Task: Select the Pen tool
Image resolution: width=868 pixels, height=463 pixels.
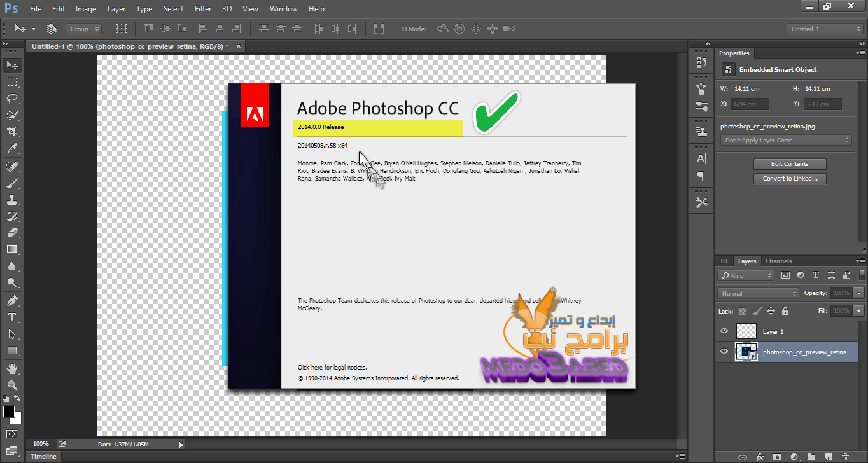Action: tap(12, 301)
